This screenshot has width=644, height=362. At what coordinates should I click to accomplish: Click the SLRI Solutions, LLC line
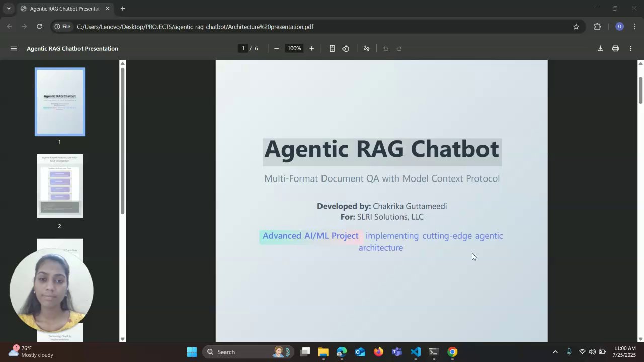click(x=382, y=217)
